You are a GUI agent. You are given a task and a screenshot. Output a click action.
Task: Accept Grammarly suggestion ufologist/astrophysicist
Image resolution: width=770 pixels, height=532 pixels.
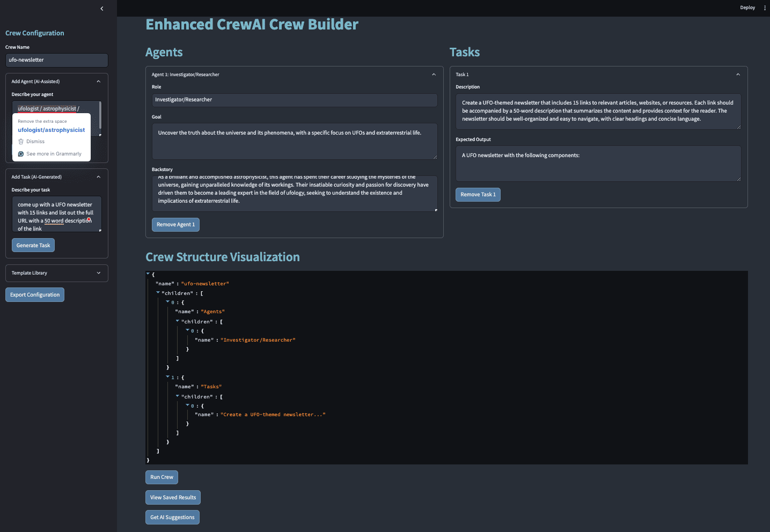52,130
